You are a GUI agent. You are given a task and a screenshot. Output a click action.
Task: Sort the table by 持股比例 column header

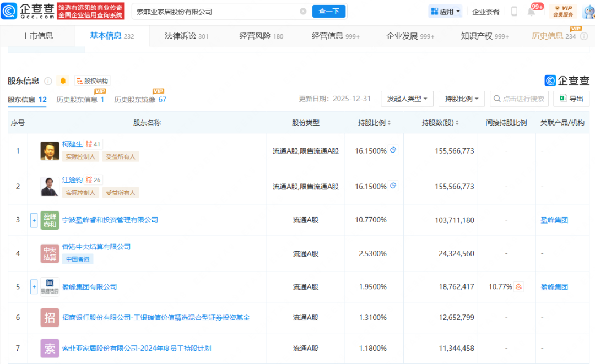point(375,123)
